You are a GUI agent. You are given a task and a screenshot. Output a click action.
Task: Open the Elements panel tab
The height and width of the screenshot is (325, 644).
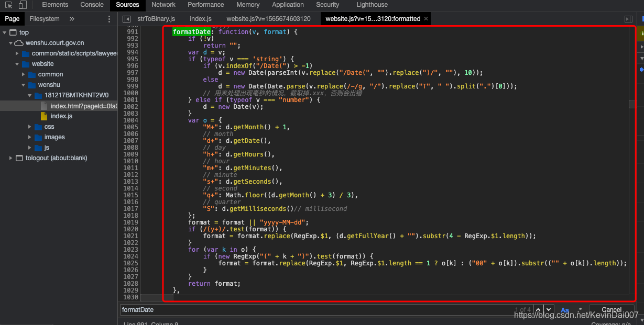[55, 5]
